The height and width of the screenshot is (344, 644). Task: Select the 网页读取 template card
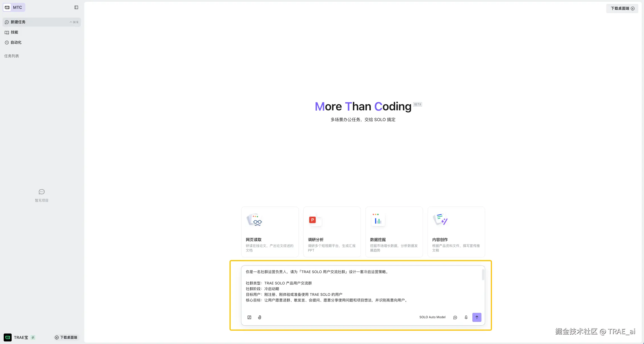tap(270, 232)
